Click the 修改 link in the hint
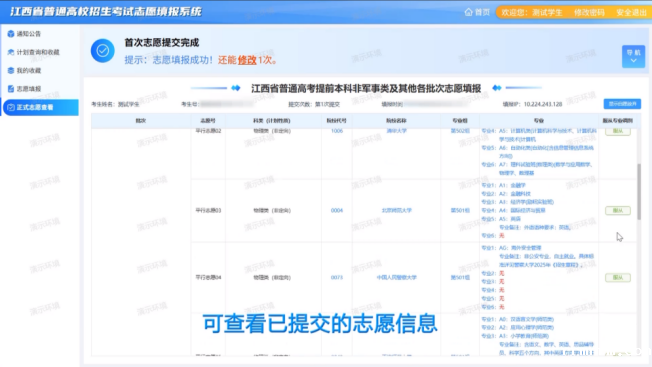652x367 pixels. pyautogui.click(x=247, y=60)
